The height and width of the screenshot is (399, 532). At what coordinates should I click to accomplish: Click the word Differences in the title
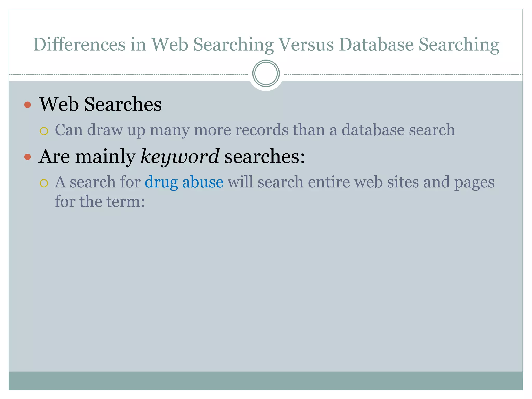[79, 44]
